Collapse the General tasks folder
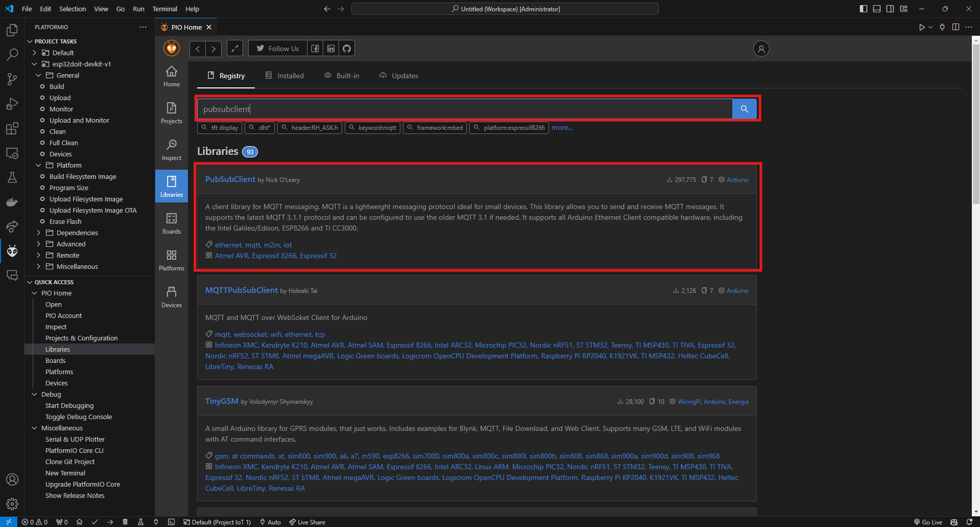This screenshot has height=527, width=980. click(x=38, y=75)
